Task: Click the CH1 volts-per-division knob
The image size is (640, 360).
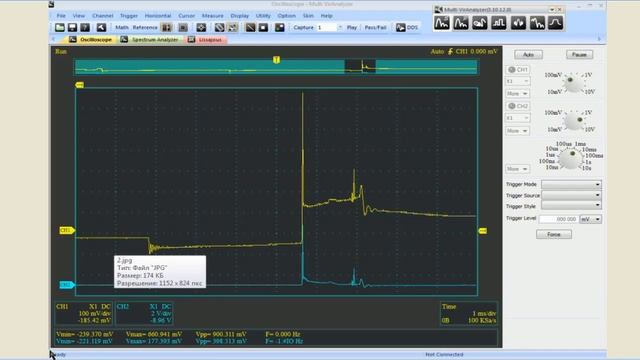Action: click(x=573, y=83)
